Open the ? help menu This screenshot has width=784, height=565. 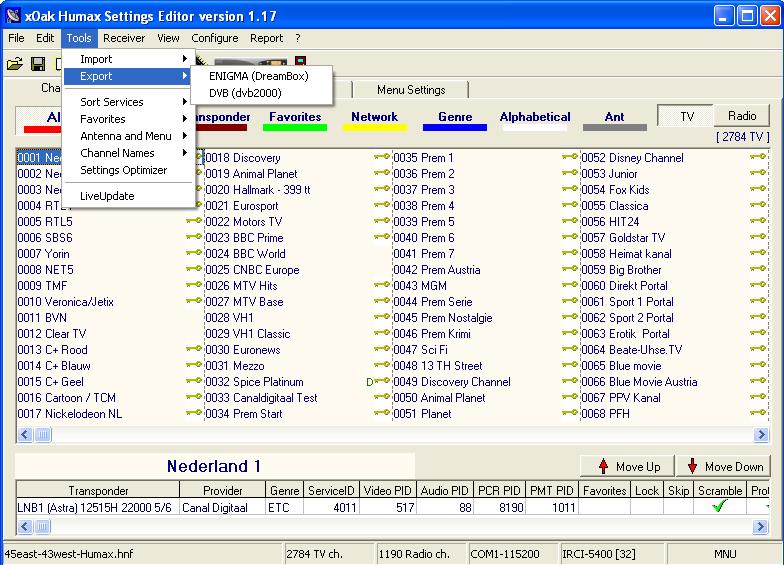click(x=298, y=38)
